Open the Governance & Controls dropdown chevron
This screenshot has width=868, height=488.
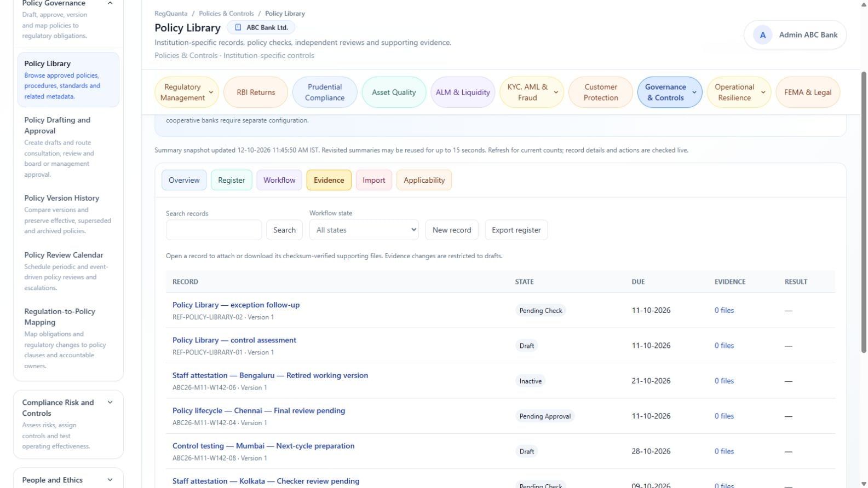694,92
